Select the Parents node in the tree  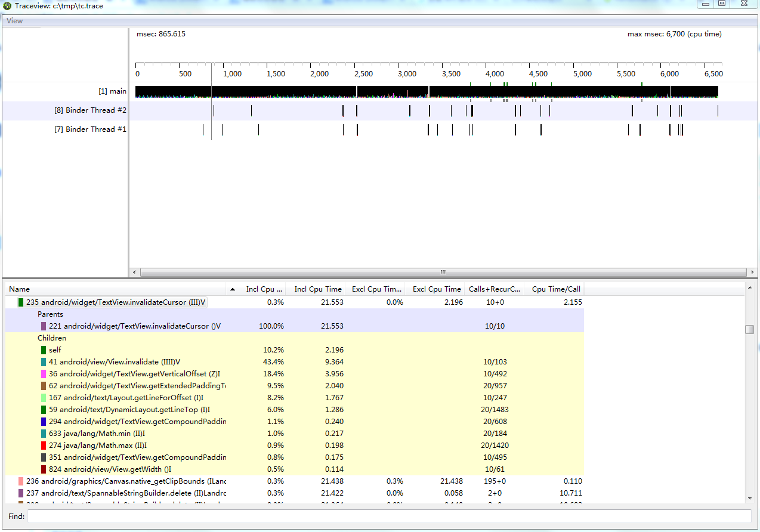[x=50, y=314]
